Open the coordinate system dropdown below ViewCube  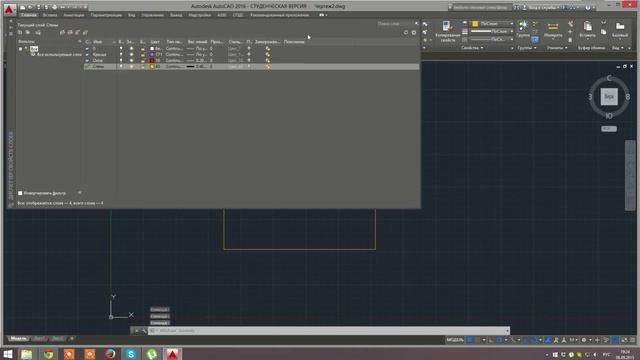coord(609,129)
